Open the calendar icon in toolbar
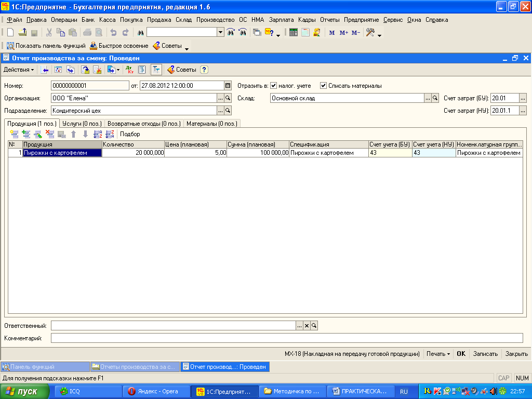 point(305,33)
